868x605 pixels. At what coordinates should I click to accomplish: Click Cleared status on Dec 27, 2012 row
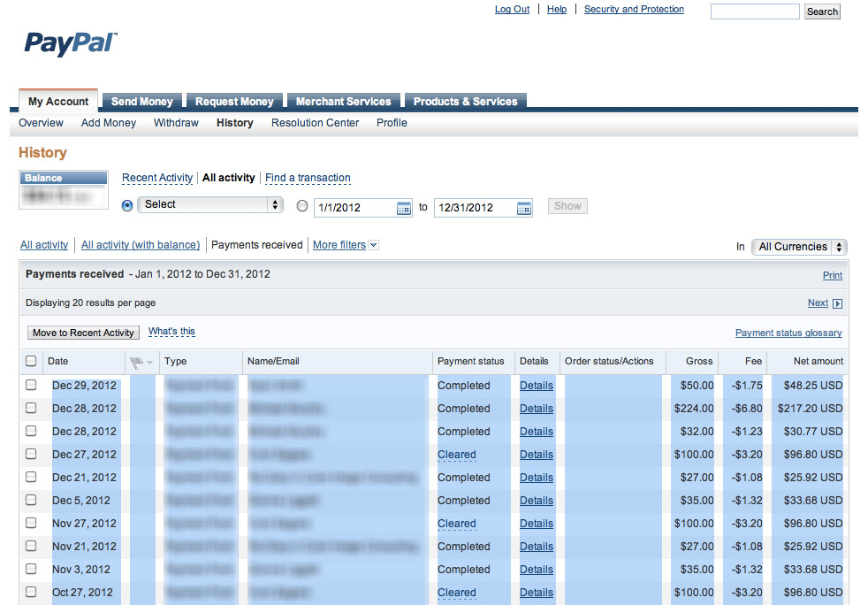point(457,455)
